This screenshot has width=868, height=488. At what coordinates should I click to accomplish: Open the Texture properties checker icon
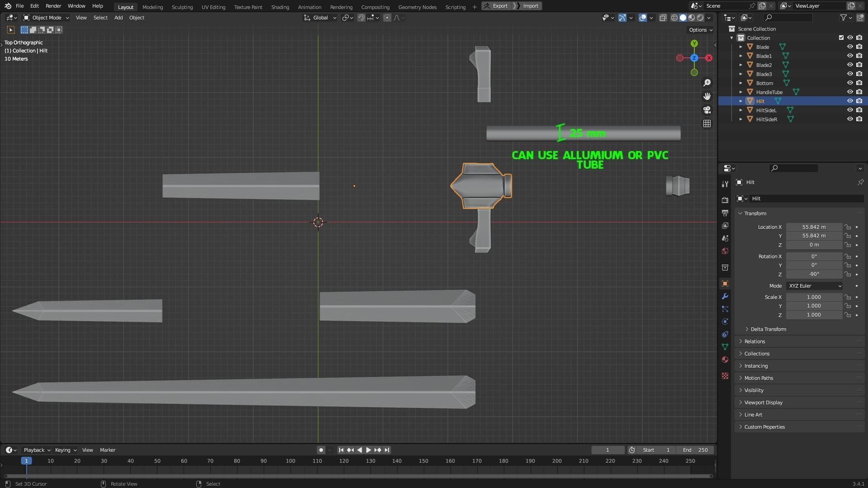pyautogui.click(x=725, y=376)
